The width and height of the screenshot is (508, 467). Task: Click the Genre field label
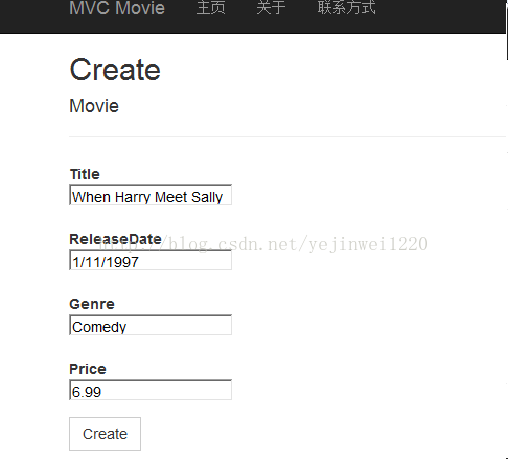tap(92, 304)
